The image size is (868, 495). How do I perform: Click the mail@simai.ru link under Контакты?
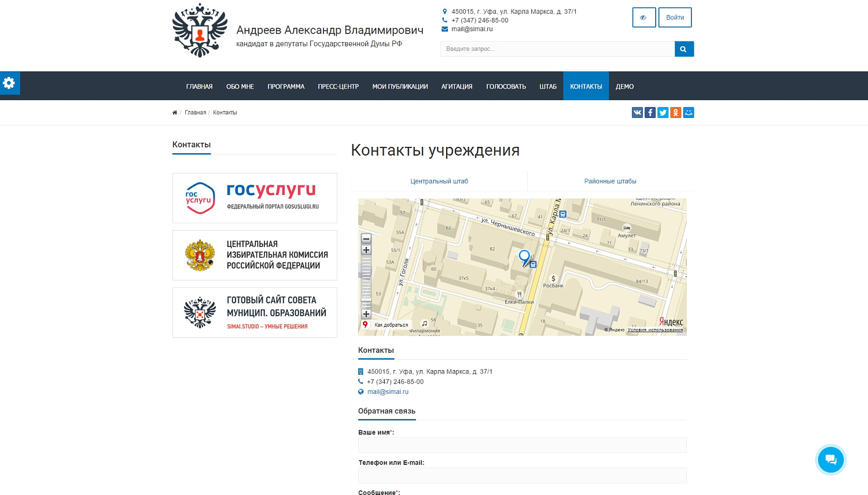(388, 392)
